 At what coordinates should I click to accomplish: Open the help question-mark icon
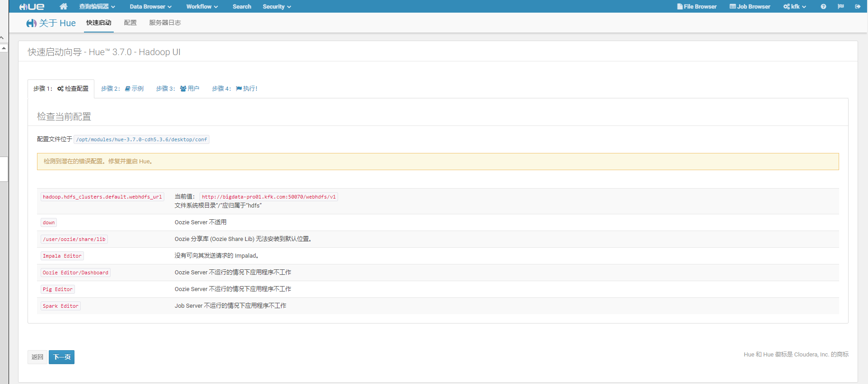tap(823, 6)
